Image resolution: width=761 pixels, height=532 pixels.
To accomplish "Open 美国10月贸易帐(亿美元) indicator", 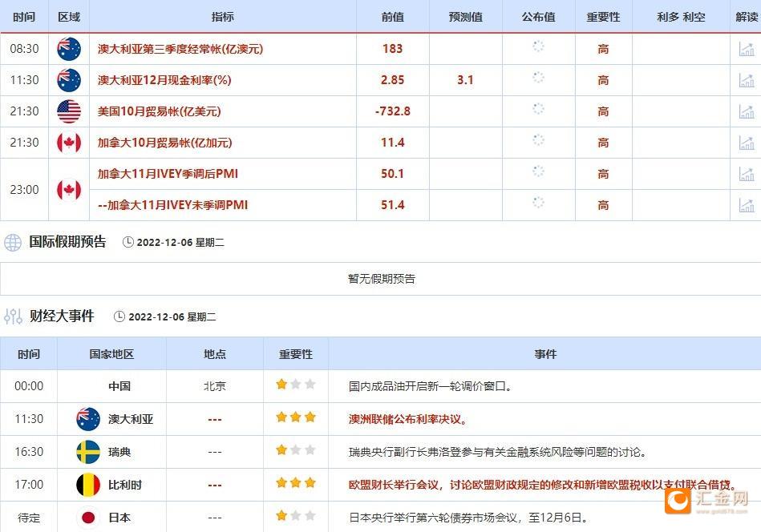I will tap(160, 111).
